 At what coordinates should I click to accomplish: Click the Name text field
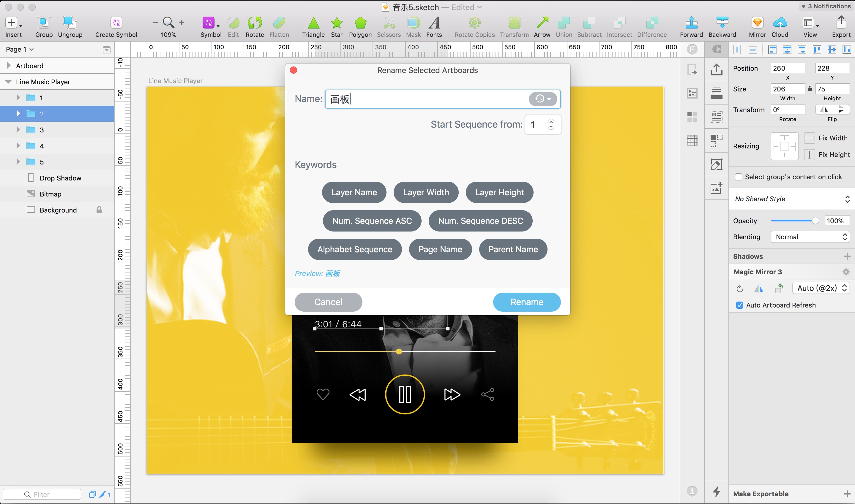click(x=442, y=99)
